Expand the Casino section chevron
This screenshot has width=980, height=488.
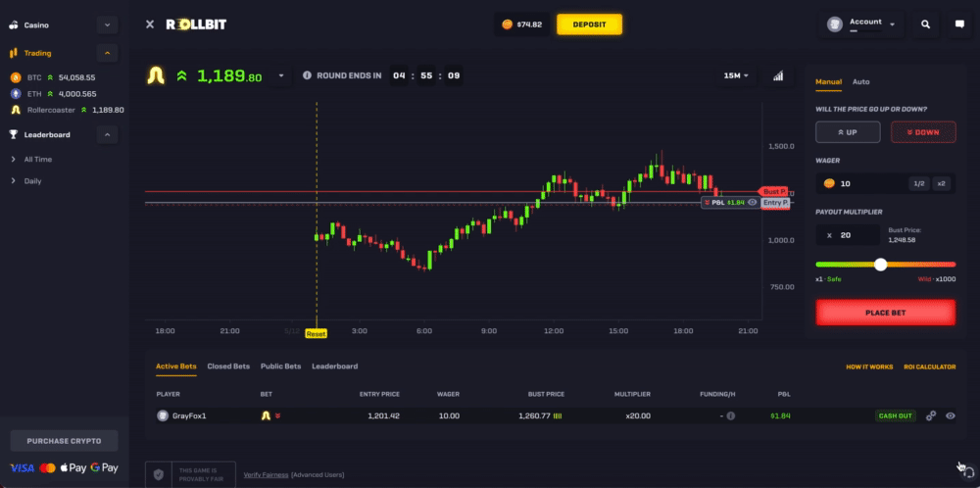tap(107, 25)
